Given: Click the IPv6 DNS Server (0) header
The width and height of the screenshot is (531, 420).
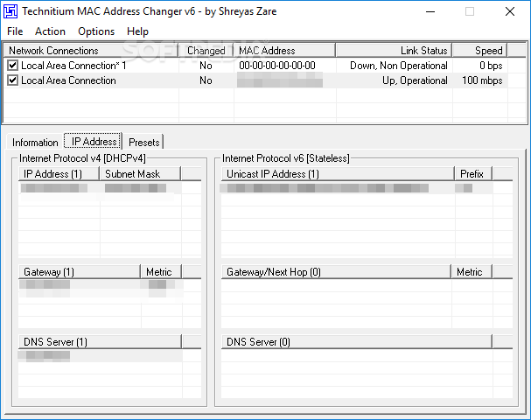Looking at the screenshot, I should coord(357,342).
